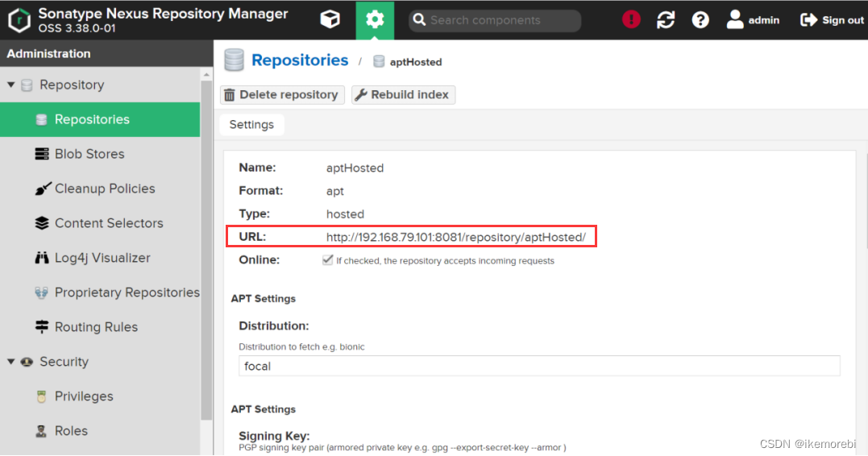Click the OSS 3.38.0-01 version text
The image size is (868, 456).
77,28
